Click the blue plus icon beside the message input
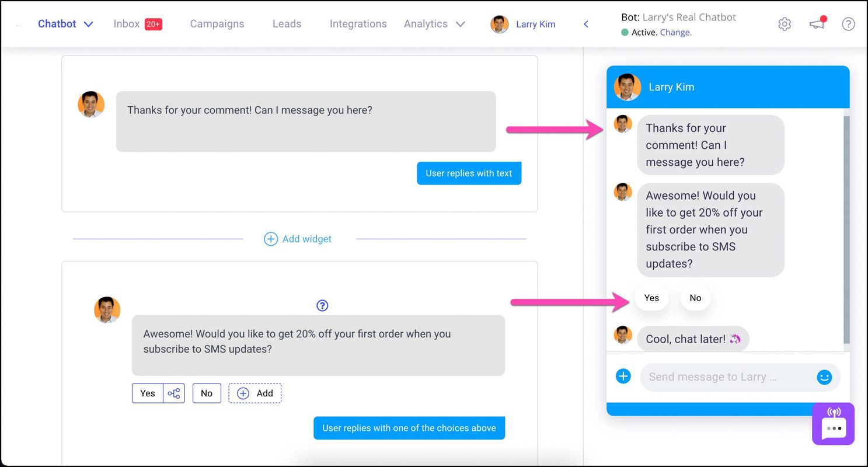 623,377
